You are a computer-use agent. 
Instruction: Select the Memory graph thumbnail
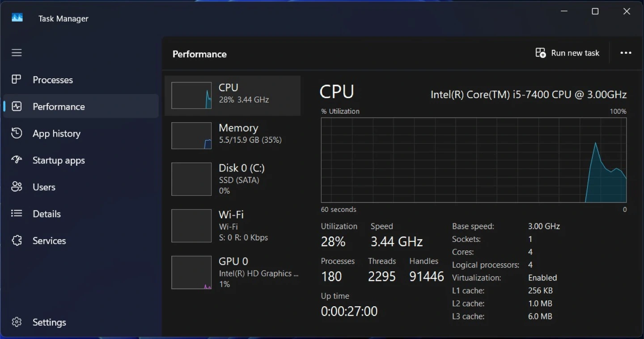tap(191, 136)
